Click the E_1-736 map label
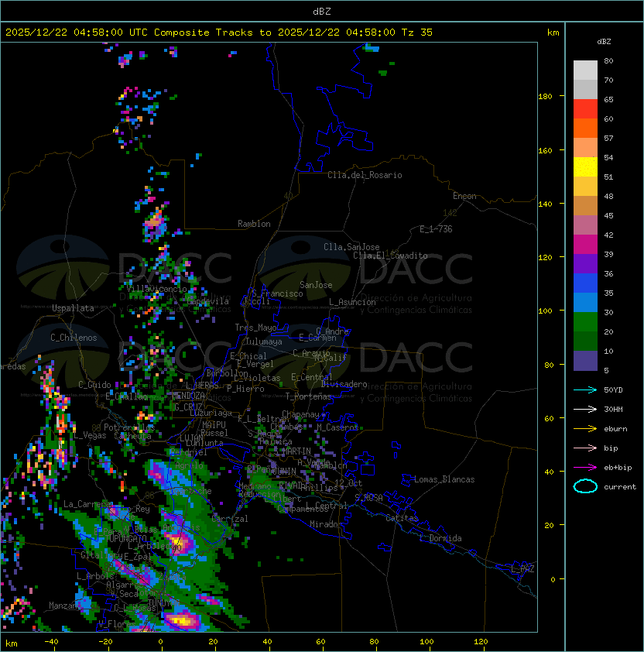 [436, 229]
